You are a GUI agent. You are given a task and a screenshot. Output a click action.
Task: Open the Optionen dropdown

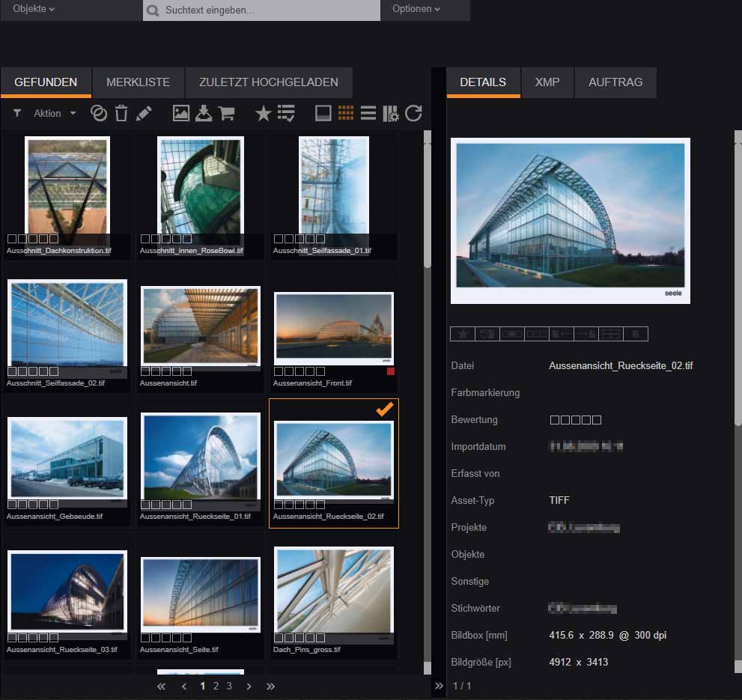(416, 9)
